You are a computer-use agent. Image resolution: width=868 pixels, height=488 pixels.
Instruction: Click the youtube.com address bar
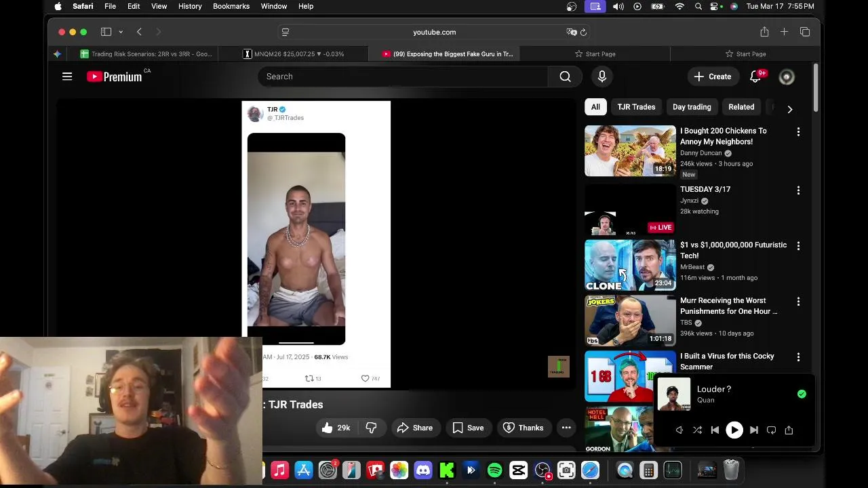pos(434,32)
